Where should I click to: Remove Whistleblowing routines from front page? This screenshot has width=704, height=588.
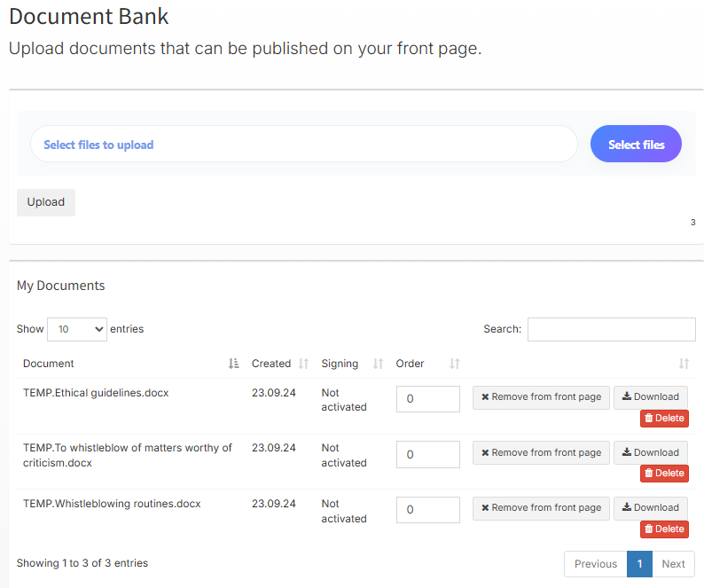click(541, 508)
